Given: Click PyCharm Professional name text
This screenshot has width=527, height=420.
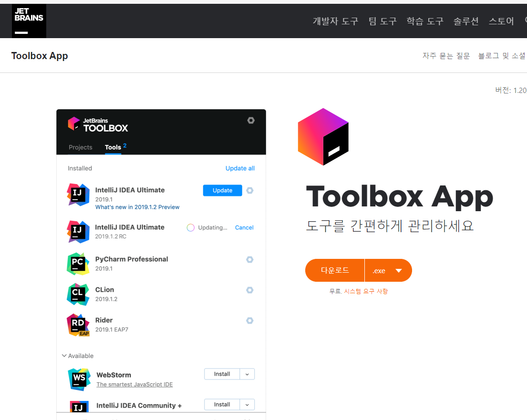Looking at the screenshot, I should tap(132, 259).
